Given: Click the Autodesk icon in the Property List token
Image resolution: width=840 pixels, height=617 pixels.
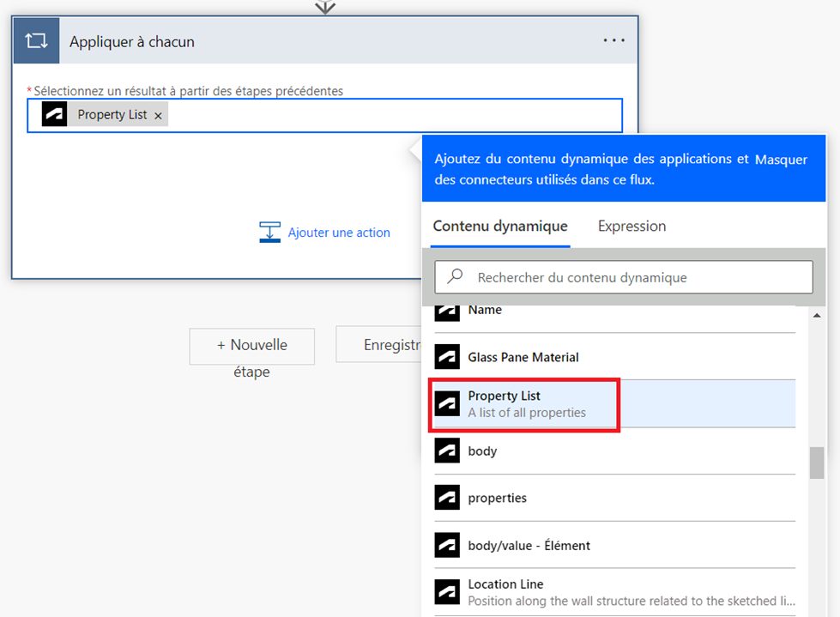Looking at the screenshot, I should click(54, 114).
